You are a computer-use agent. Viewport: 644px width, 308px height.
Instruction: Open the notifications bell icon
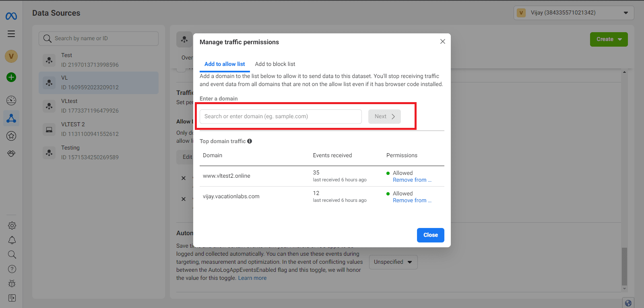pyautogui.click(x=12, y=240)
